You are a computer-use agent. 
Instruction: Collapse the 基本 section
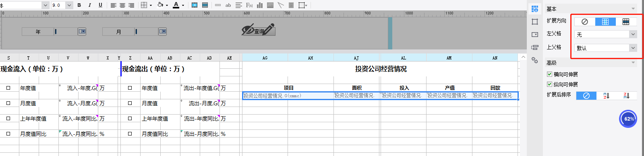(633, 9)
